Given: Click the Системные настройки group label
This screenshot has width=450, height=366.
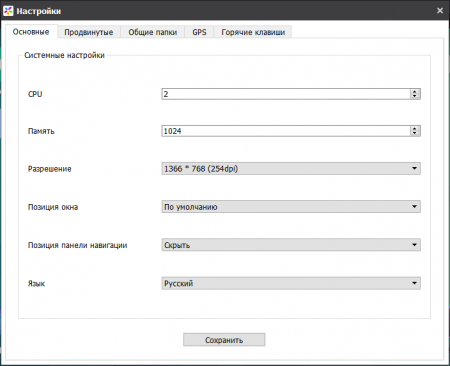Looking at the screenshot, I should 64,55.
